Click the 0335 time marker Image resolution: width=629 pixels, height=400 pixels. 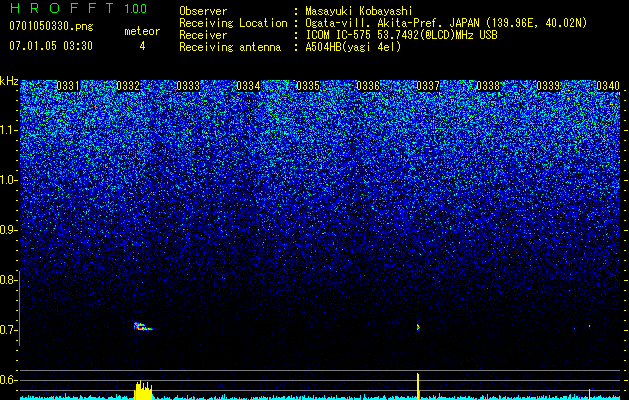(x=308, y=86)
